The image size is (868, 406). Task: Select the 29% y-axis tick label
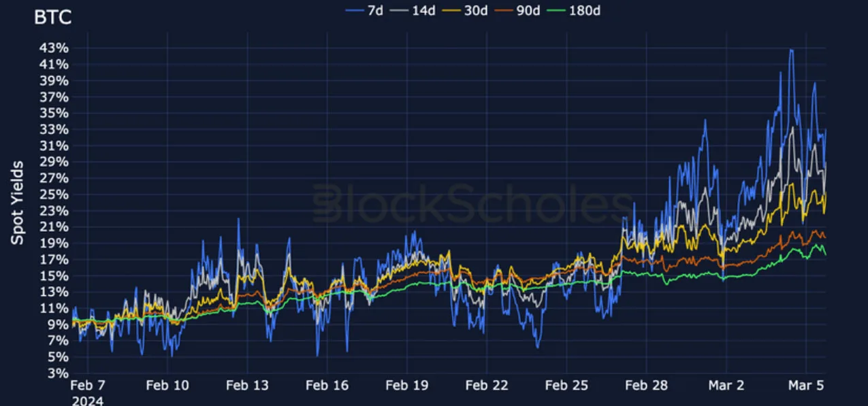click(54, 162)
